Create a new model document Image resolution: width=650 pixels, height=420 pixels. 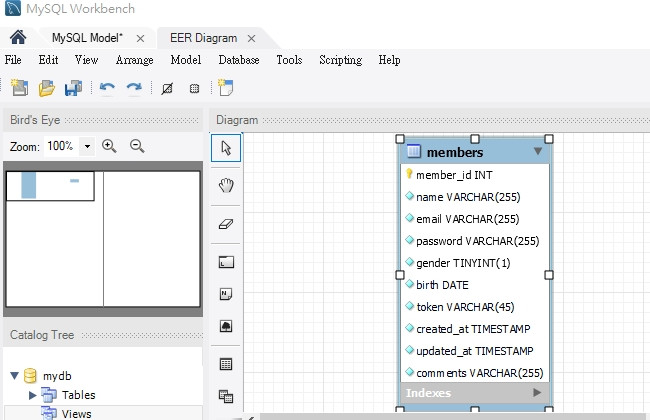click(19, 88)
